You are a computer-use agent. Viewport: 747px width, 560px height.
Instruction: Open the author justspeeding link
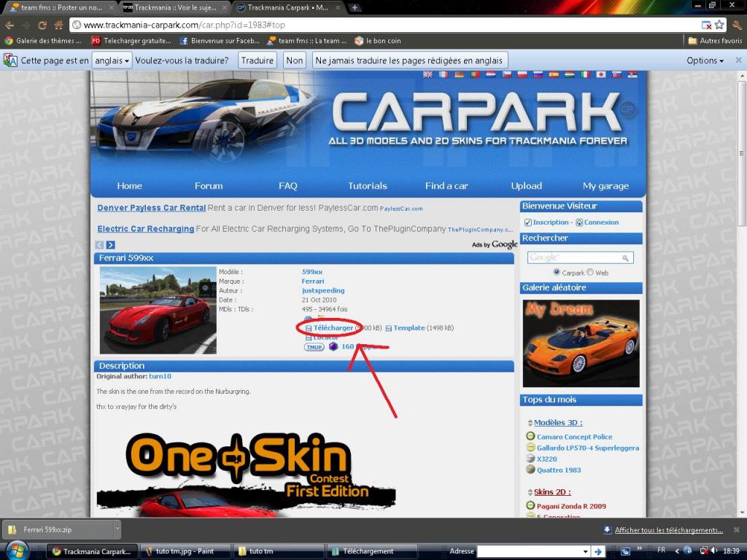323,290
